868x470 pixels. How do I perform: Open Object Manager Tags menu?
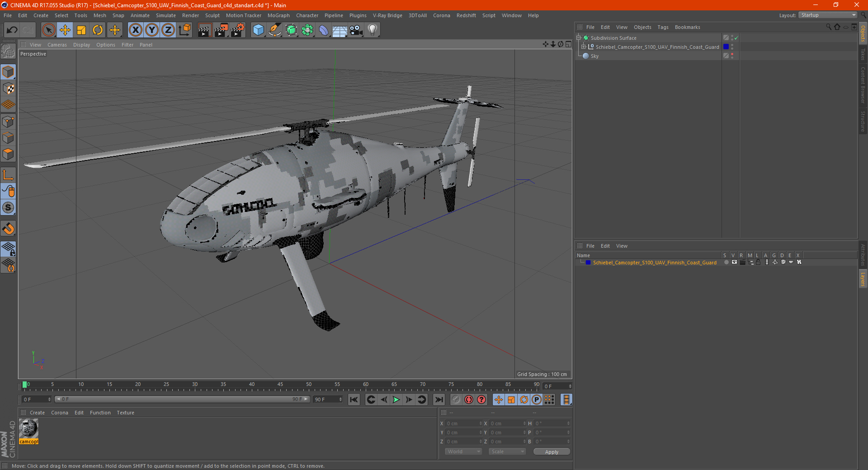coord(663,27)
